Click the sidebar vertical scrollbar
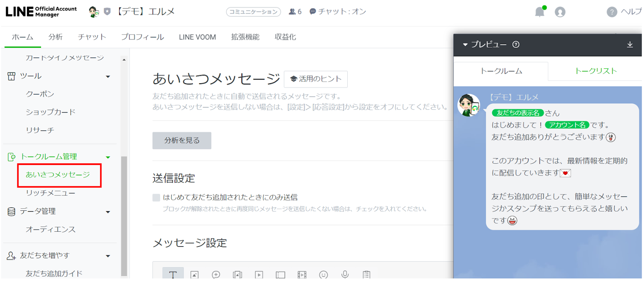Screen dimensions: 644x282 (x=124, y=216)
